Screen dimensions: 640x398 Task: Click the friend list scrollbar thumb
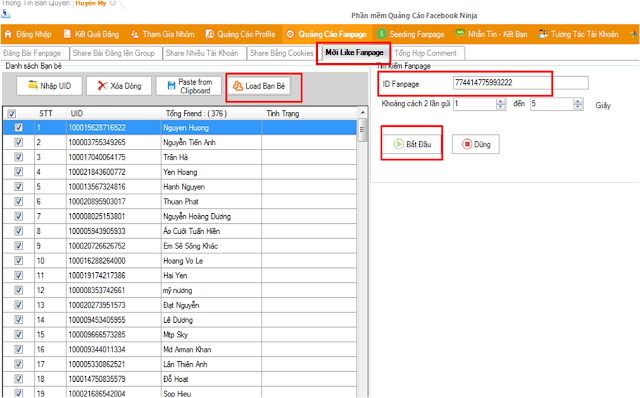tap(362, 130)
